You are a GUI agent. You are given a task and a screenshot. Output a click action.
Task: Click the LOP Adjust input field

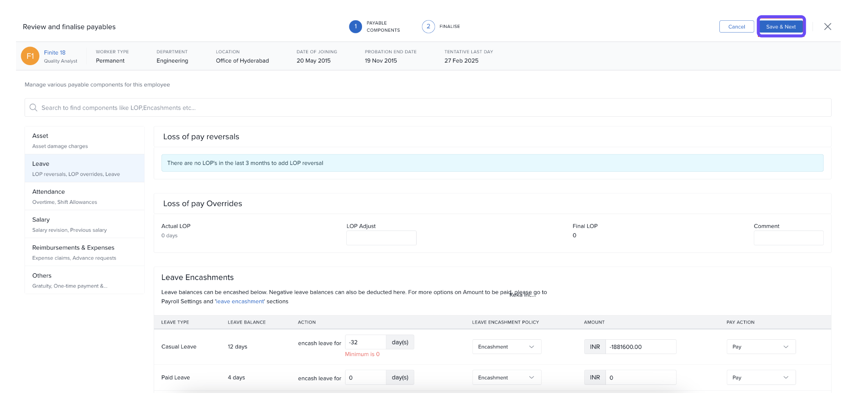pyautogui.click(x=381, y=238)
